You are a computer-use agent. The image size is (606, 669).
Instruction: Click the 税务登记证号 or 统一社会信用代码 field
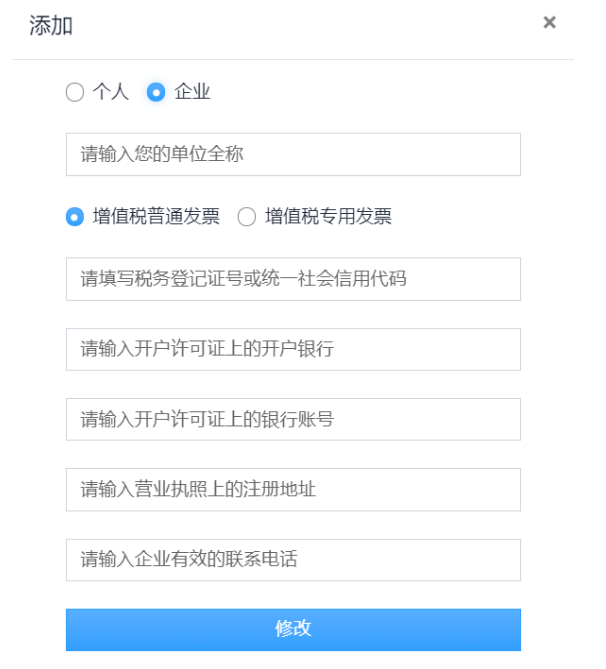coord(293,279)
